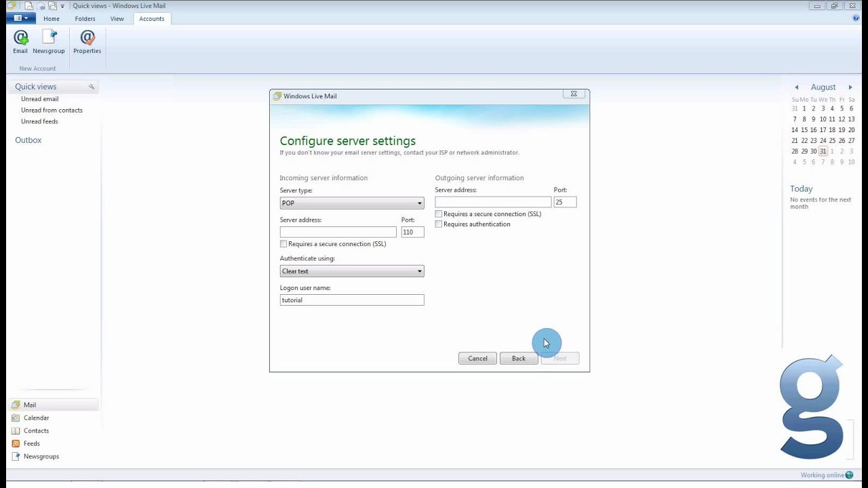
Task: Close the Configure server settings dialog
Action: (x=573, y=94)
